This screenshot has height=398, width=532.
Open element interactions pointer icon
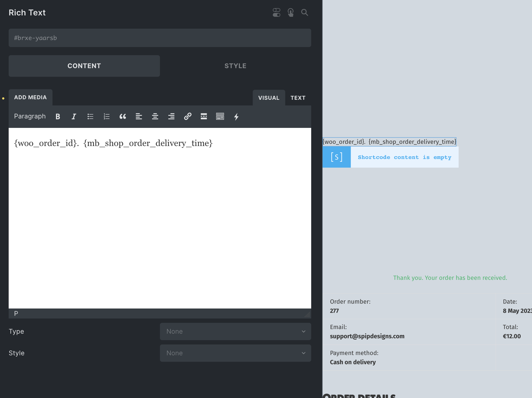pos(291,12)
